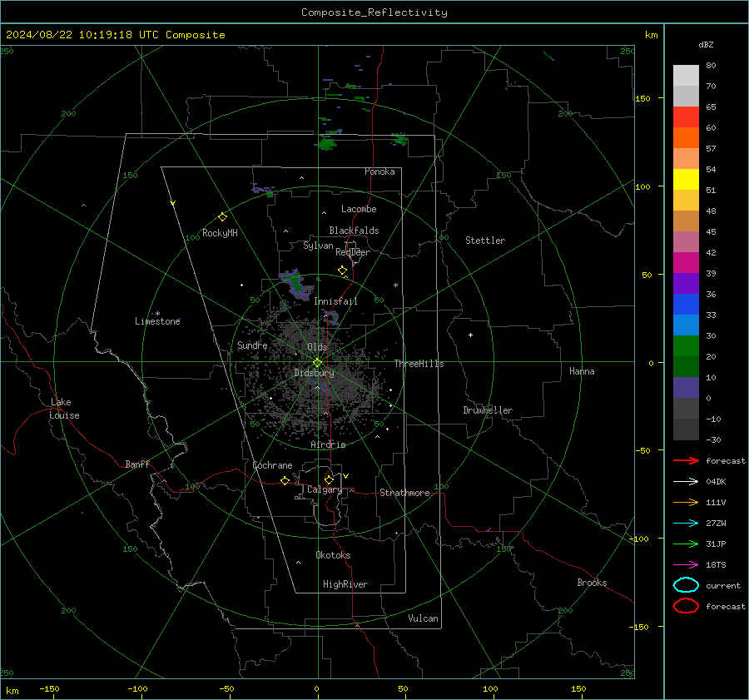Image resolution: width=749 pixels, height=700 pixels.
Task: Click the cyan 27ZW arrow in legend
Action: [x=686, y=524]
